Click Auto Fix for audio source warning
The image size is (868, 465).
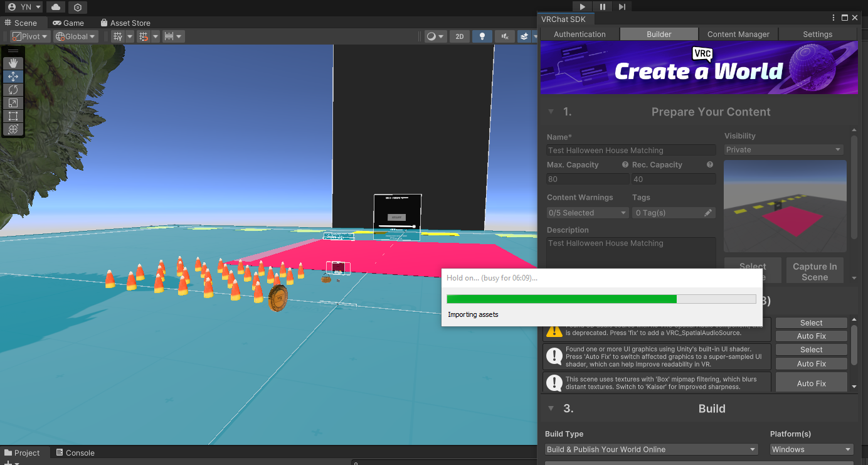811,336
